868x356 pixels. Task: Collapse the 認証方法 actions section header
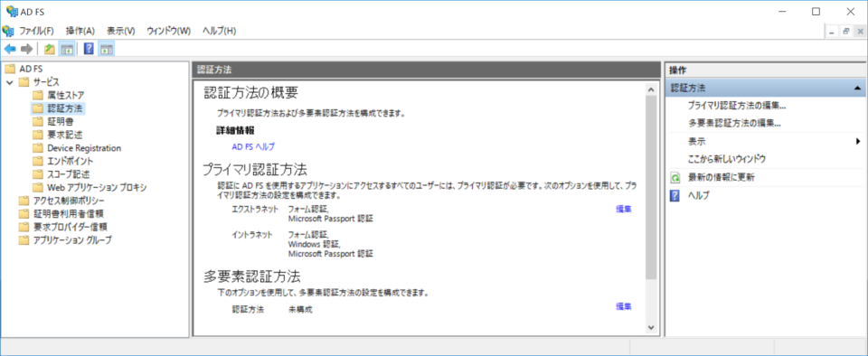coord(857,88)
